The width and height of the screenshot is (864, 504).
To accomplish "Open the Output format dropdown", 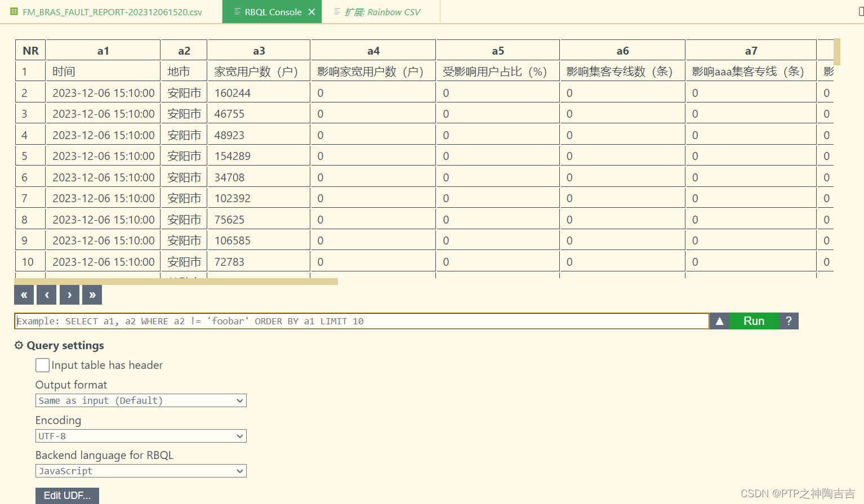I will [x=141, y=400].
